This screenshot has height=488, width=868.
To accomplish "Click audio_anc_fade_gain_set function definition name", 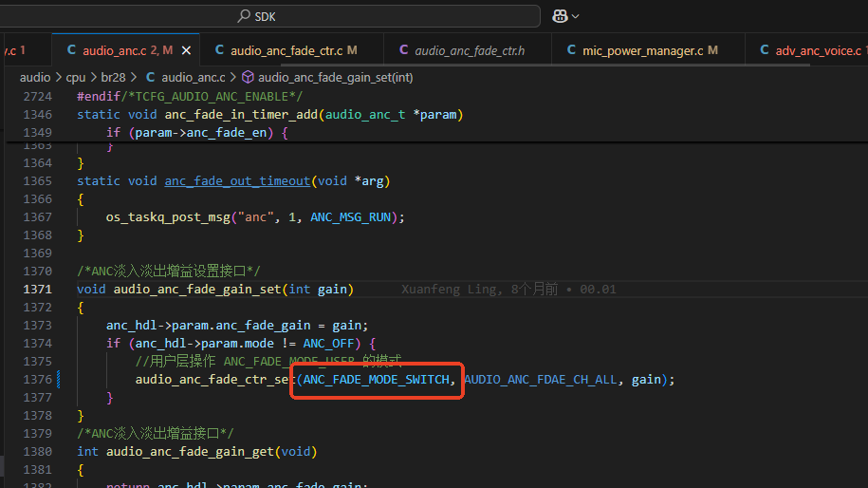I will pyautogui.click(x=197, y=290).
